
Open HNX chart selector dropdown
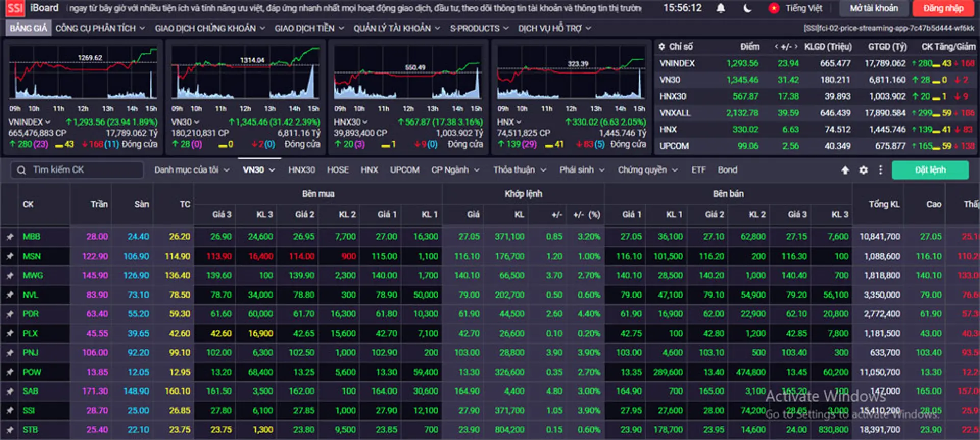tap(509, 122)
